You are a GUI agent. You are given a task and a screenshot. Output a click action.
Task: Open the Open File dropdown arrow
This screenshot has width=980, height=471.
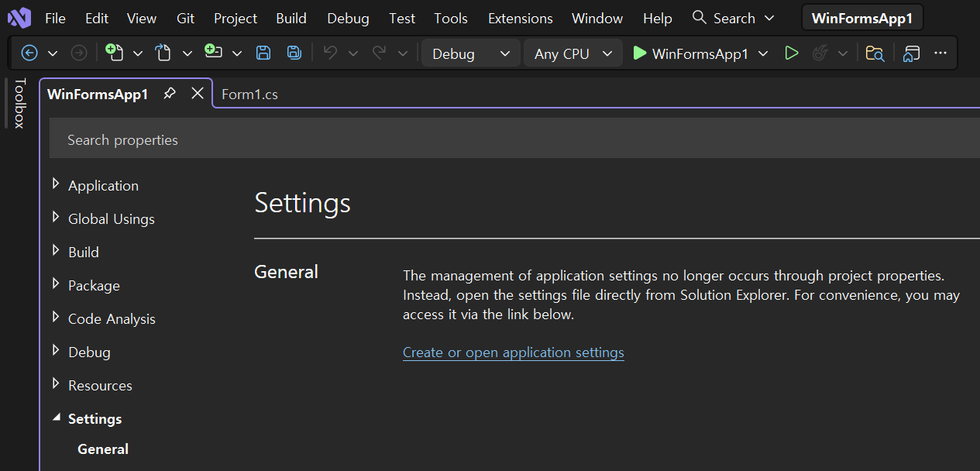click(x=187, y=53)
